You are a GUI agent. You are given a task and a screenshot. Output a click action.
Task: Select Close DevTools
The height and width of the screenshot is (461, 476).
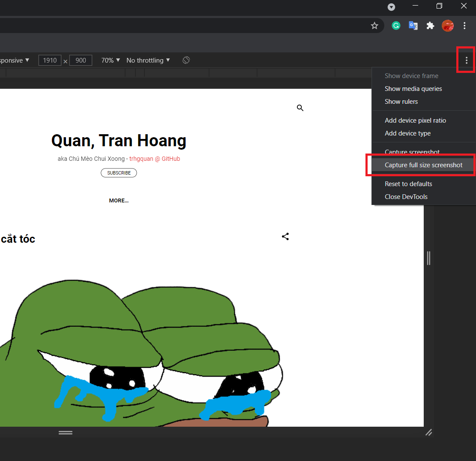[x=423, y=196]
